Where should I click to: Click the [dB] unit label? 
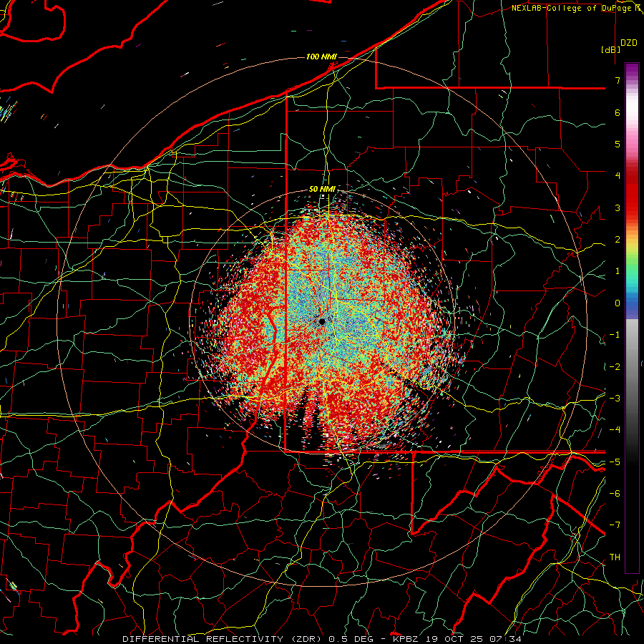(x=610, y=49)
